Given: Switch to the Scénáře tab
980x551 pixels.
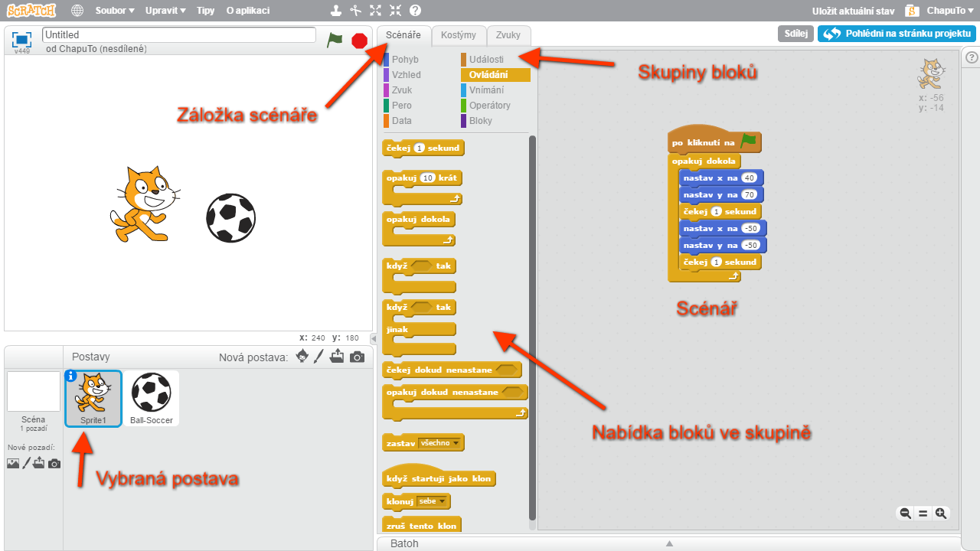Looking at the screenshot, I should (403, 35).
